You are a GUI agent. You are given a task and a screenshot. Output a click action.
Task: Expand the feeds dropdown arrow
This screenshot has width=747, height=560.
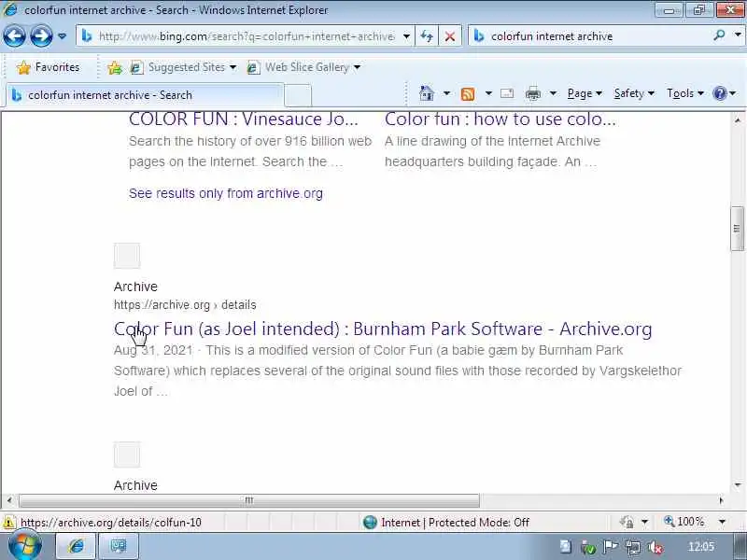488,93
